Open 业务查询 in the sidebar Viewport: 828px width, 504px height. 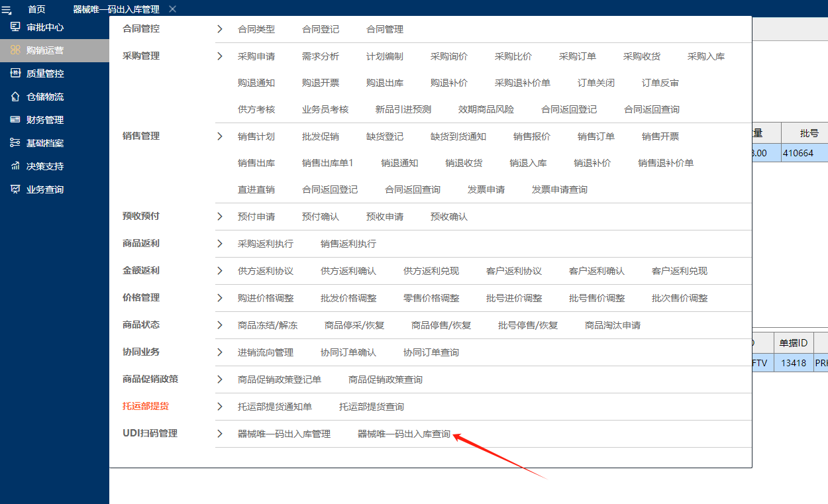[45, 189]
